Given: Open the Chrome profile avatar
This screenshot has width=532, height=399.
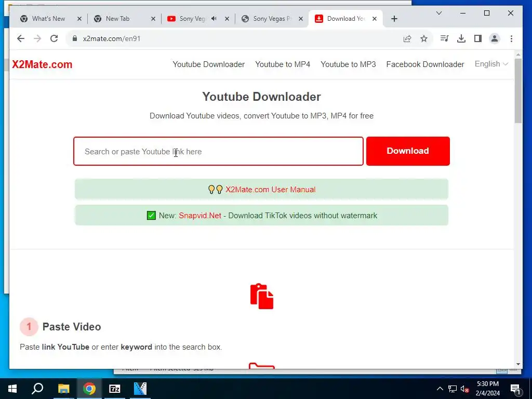Looking at the screenshot, I should (x=495, y=38).
